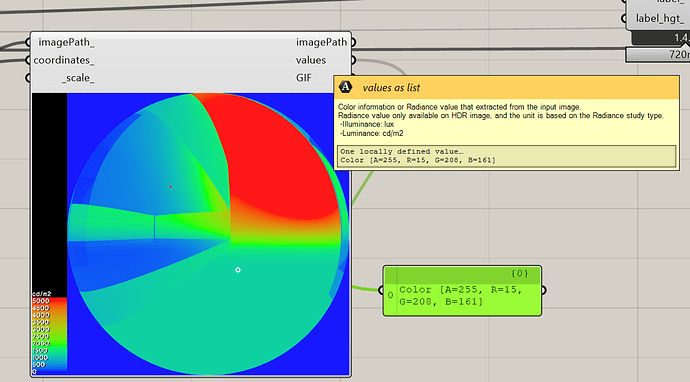Click the output grip of the green panel
Screen dimensions: 690x382
point(544,290)
